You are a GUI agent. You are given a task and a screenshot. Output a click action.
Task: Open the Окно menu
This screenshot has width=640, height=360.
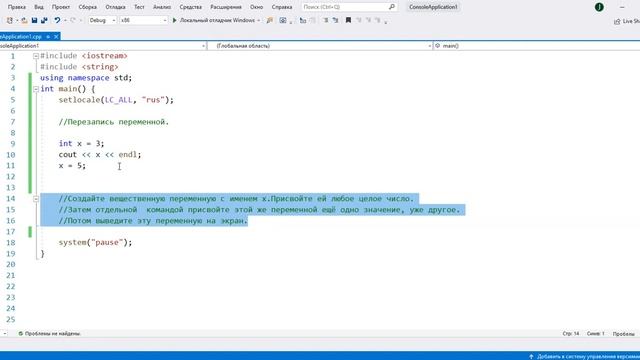(256, 7)
